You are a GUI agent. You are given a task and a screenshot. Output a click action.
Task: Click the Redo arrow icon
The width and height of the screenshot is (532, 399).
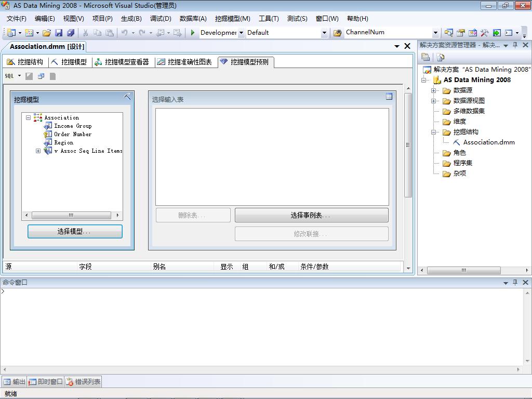(x=142, y=33)
